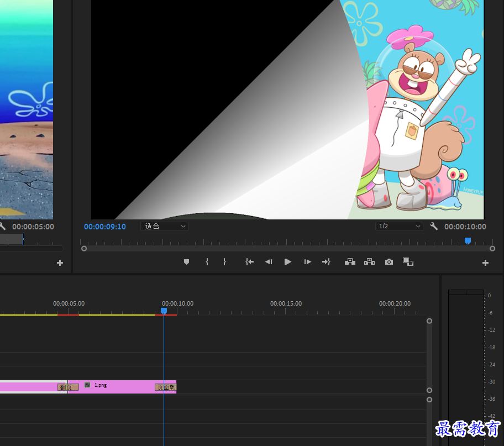This screenshot has width=504, height=446.
Task: Click the fx badge on the 1.png clip
Action: point(87,385)
